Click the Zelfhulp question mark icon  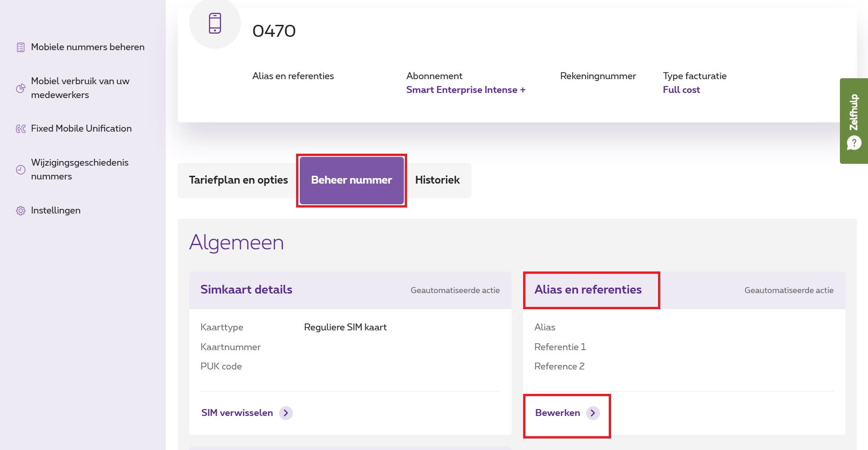point(854,143)
